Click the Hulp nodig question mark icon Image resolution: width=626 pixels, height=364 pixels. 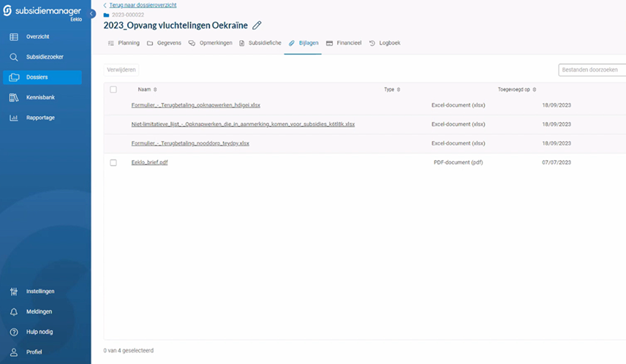(x=14, y=332)
